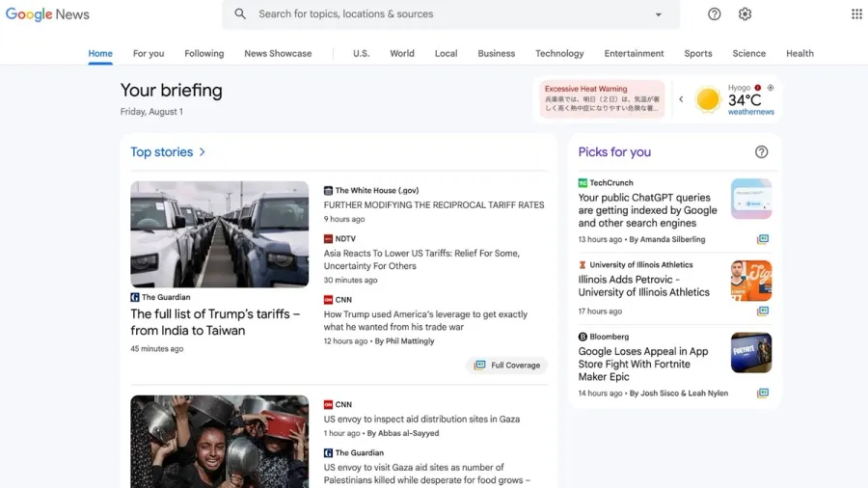Open the weathernews link

coord(750,112)
